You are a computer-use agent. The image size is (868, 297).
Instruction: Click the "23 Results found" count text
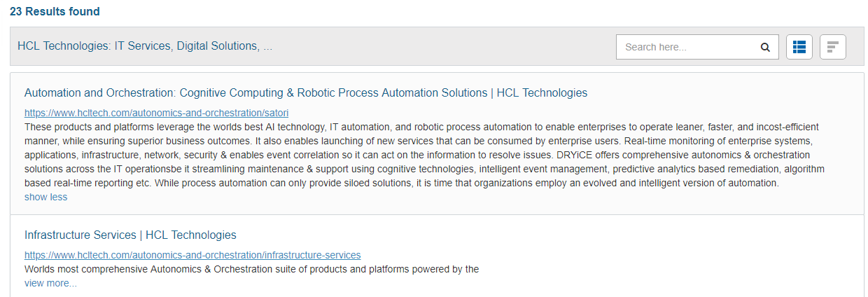tap(55, 11)
